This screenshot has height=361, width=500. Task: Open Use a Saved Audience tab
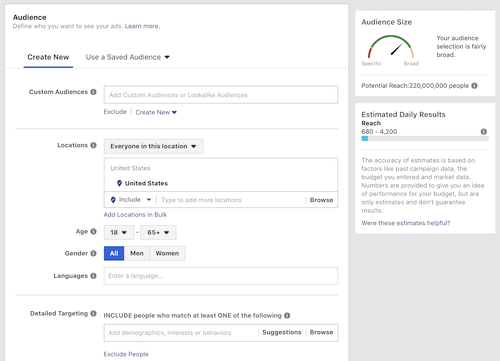128,57
